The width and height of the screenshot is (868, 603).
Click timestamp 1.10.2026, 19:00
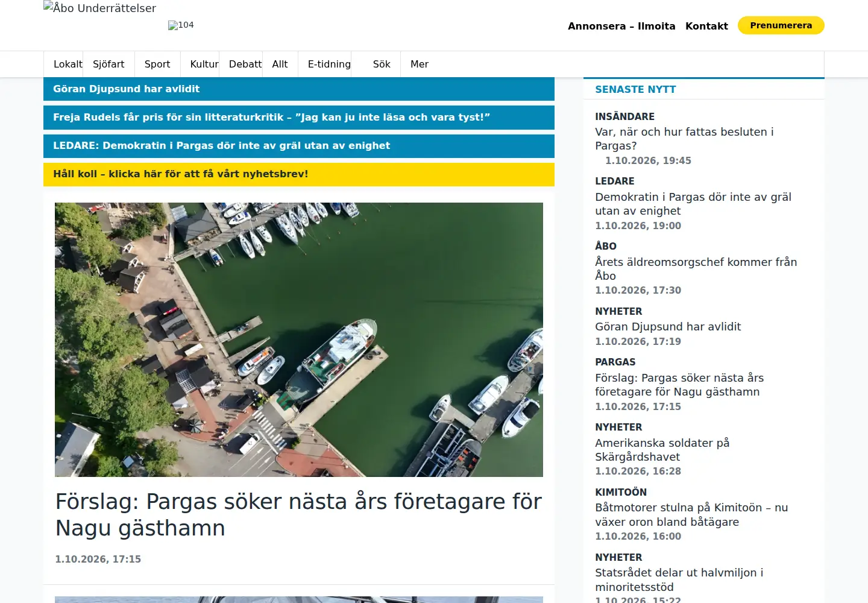(x=638, y=226)
